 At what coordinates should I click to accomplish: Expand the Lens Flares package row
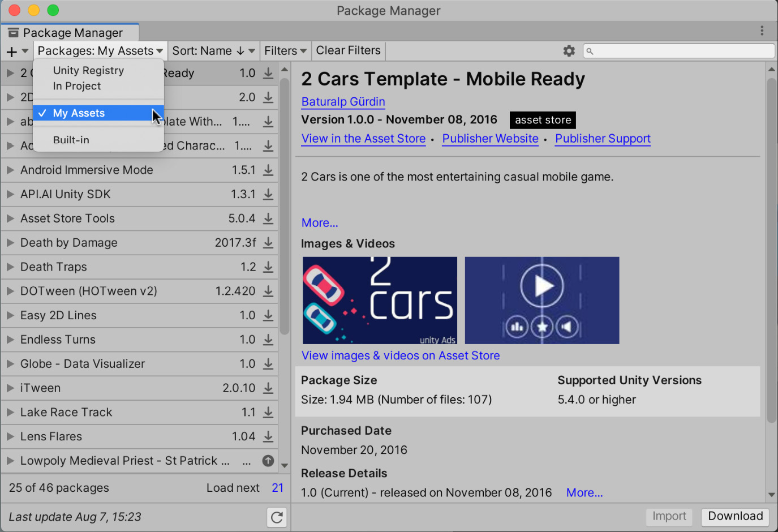click(x=10, y=437)
